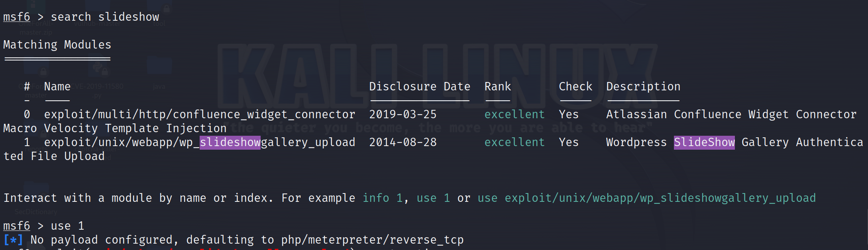Click the '#' index column header
The width and height of the screenshot is (868, 250).
click(27, 86)
